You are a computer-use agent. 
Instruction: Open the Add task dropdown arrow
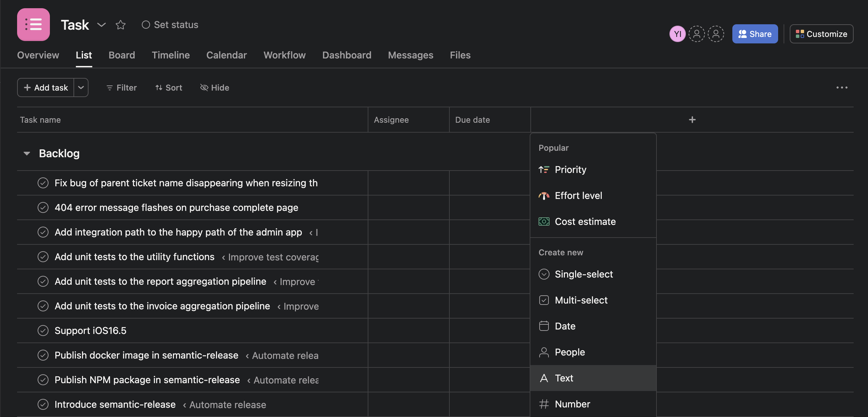[81, 88]
